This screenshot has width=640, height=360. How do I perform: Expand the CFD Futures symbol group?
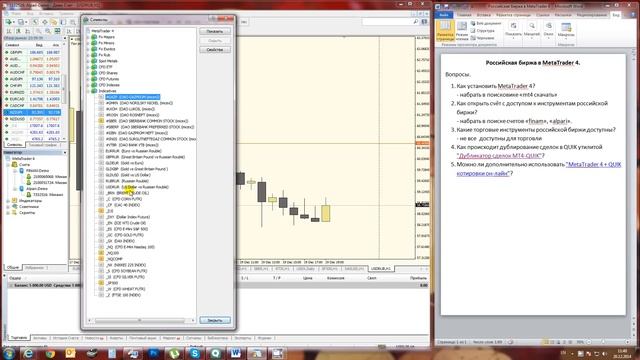pyautogui.click(x=88, y=79)
